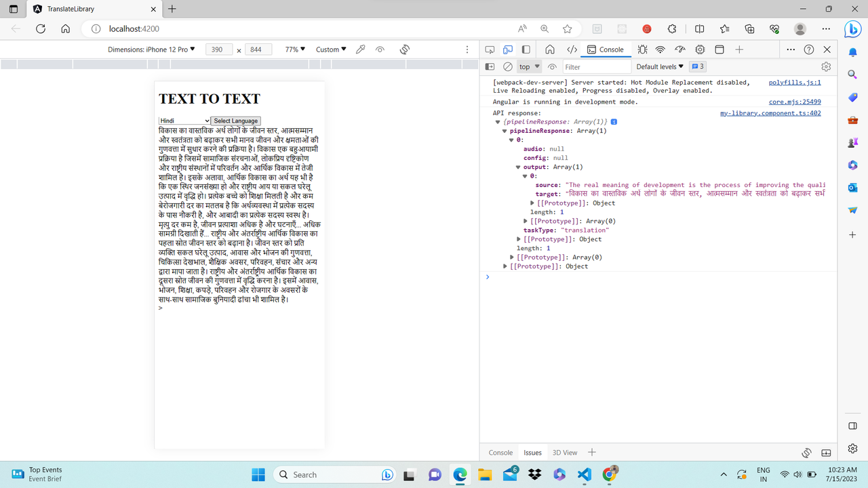Screen dimensions: 868x488
Task: Open the top context dropdown
Action: 529,67
